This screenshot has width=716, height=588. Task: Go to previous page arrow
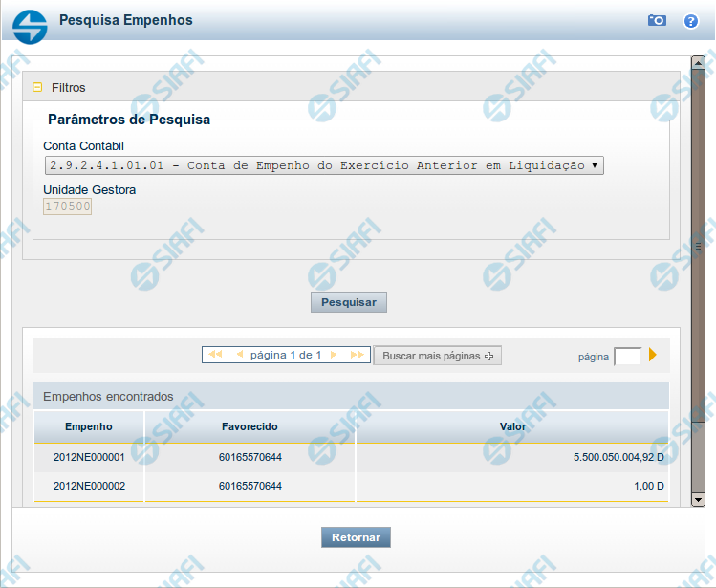coord(239,355)
